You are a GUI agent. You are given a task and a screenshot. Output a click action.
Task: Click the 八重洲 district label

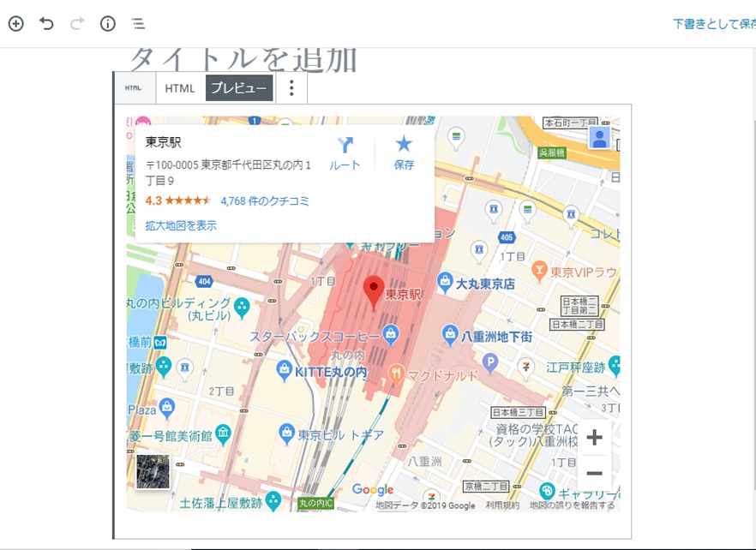coord(424,462)
